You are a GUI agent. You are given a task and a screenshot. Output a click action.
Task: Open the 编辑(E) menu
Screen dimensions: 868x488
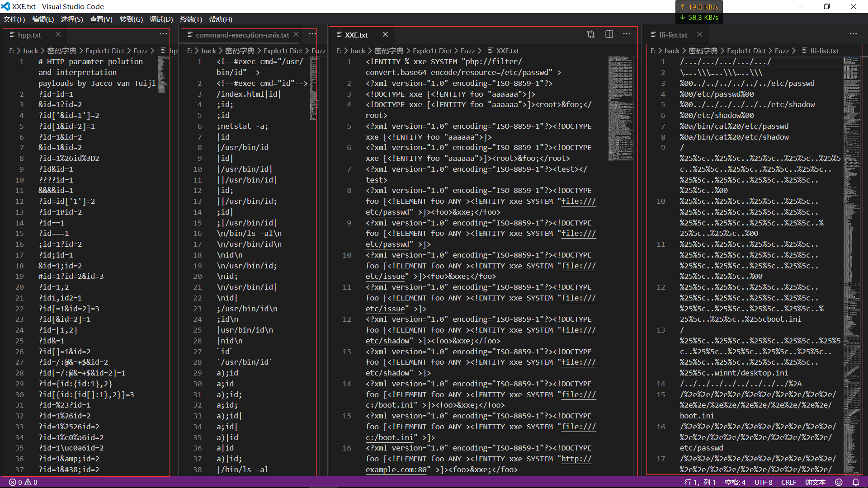(43, 19)
